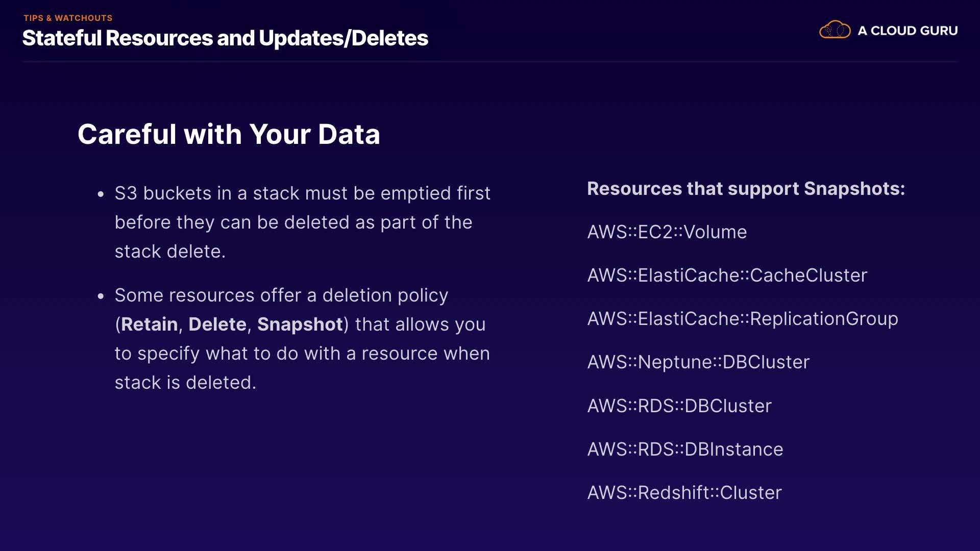Click the AWS::Neptune::DBCluster entry
This screenshot has height=551, width=980.
(x=698, y=362)
